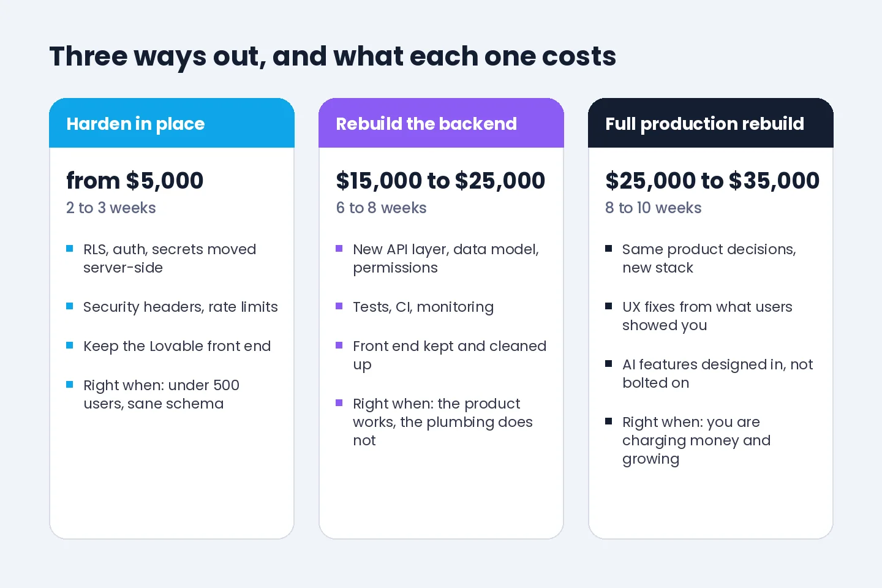
Task: Click the main Three ways out heading
Action: (x=333, y=57)
